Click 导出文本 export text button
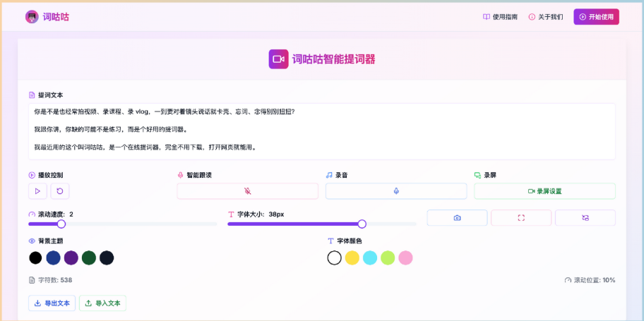This screenshot has height=321, width=644. [52, 303]
